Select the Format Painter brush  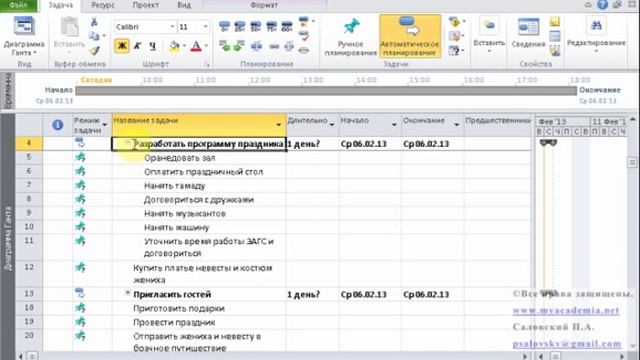pos(94,51)
